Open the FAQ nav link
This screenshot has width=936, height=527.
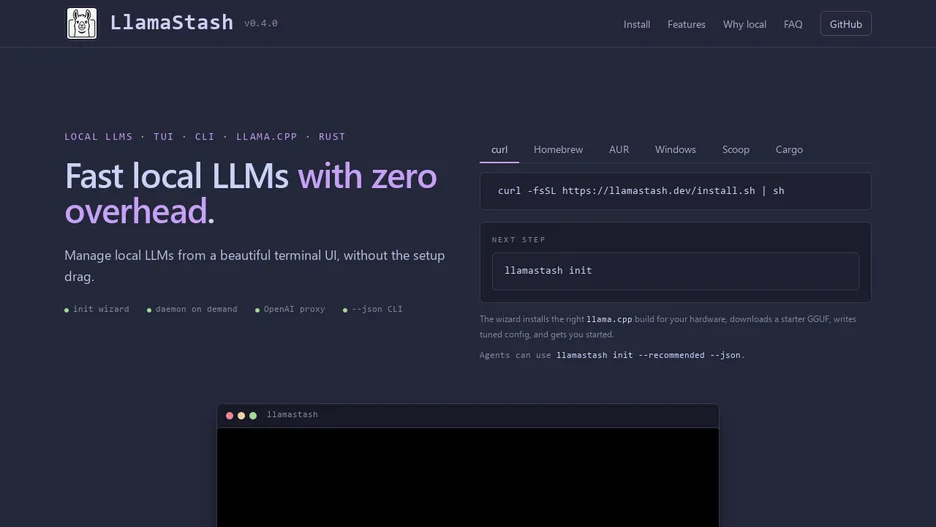coord(793,24)
